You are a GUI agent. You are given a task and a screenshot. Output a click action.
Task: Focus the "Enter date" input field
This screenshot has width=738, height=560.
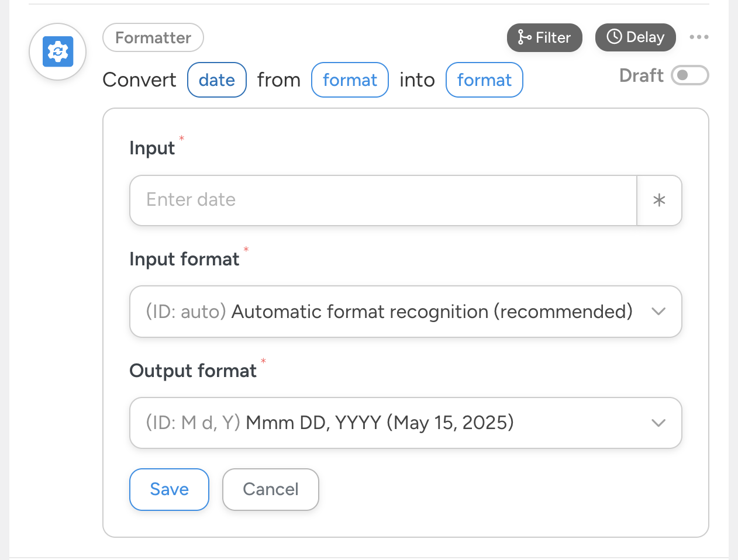383,201
